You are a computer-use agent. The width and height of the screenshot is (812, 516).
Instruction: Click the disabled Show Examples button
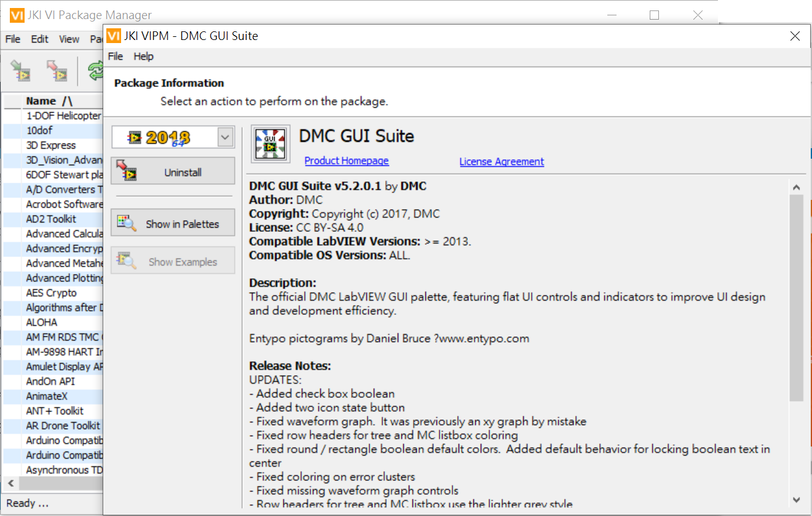[173, 261]
